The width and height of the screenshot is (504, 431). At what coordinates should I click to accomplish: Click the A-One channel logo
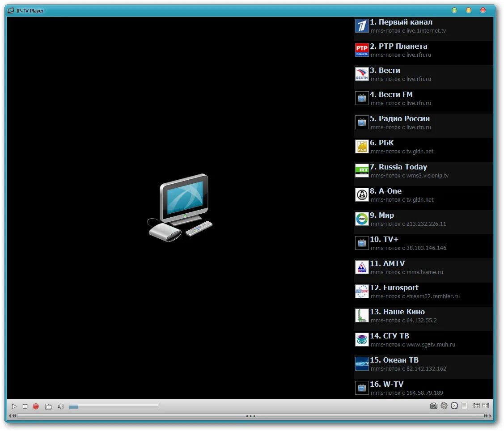tap(362, 195)
